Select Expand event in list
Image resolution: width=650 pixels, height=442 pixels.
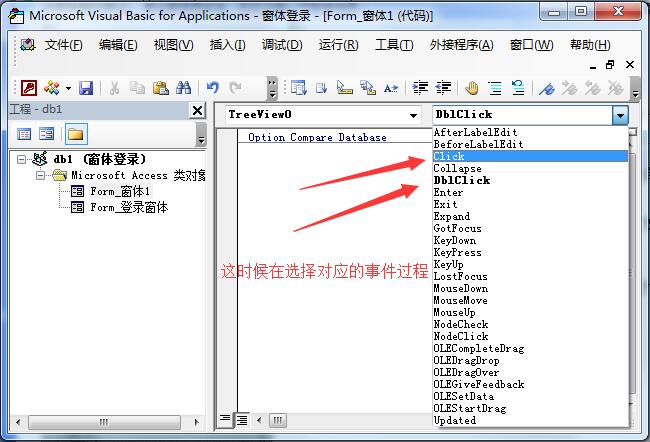point(530,216)
